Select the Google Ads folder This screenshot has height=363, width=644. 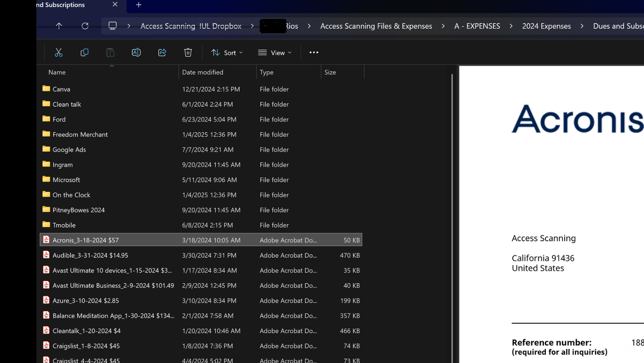point(201,149)
